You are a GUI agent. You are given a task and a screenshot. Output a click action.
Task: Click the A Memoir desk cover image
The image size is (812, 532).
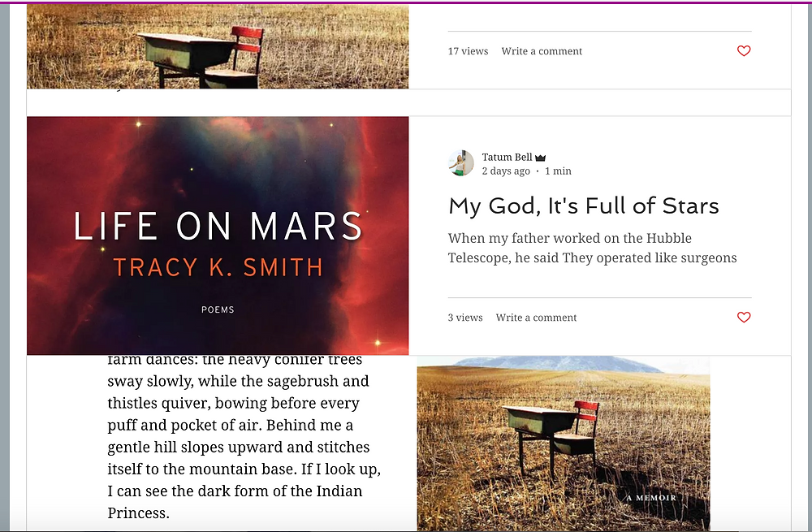pyautogui.click(x=564, y=443)
